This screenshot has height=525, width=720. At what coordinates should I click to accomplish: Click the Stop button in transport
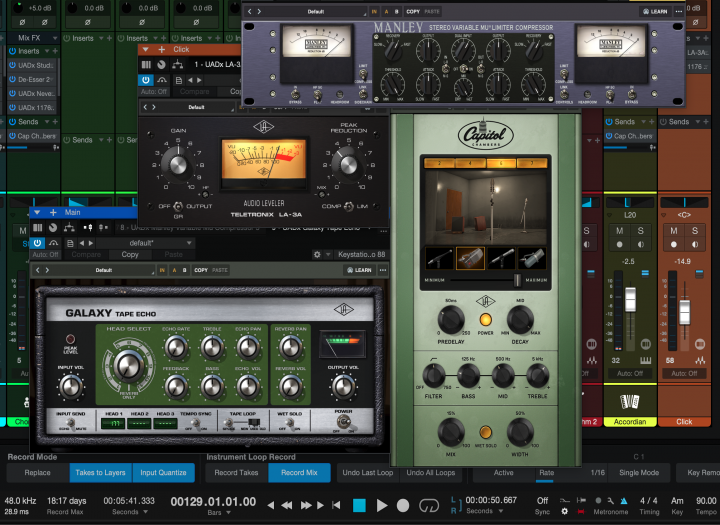pyautogui.click(x=359, y=506)
